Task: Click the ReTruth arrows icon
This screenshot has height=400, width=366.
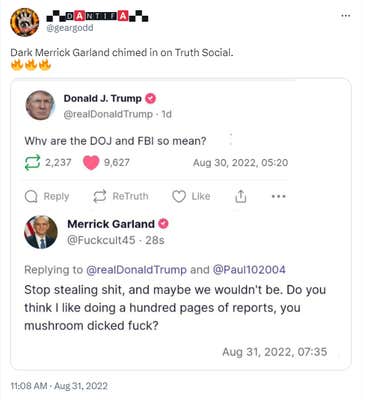Action: click(x=100, y=196)
